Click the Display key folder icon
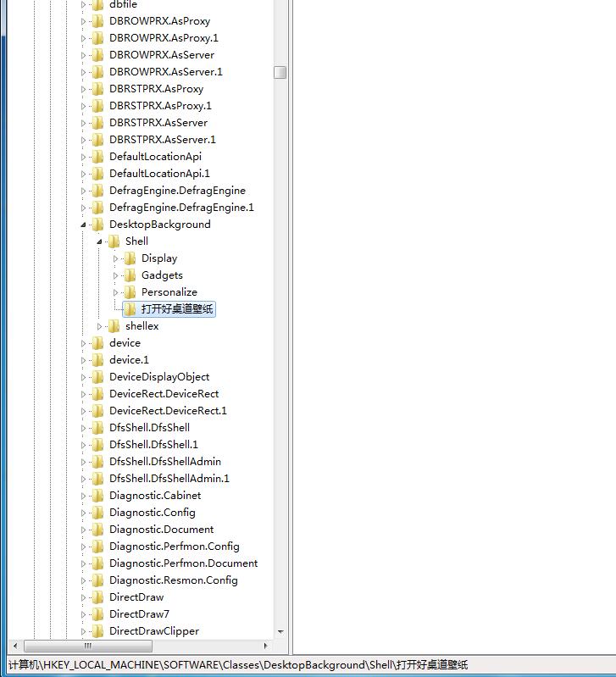 130,258
